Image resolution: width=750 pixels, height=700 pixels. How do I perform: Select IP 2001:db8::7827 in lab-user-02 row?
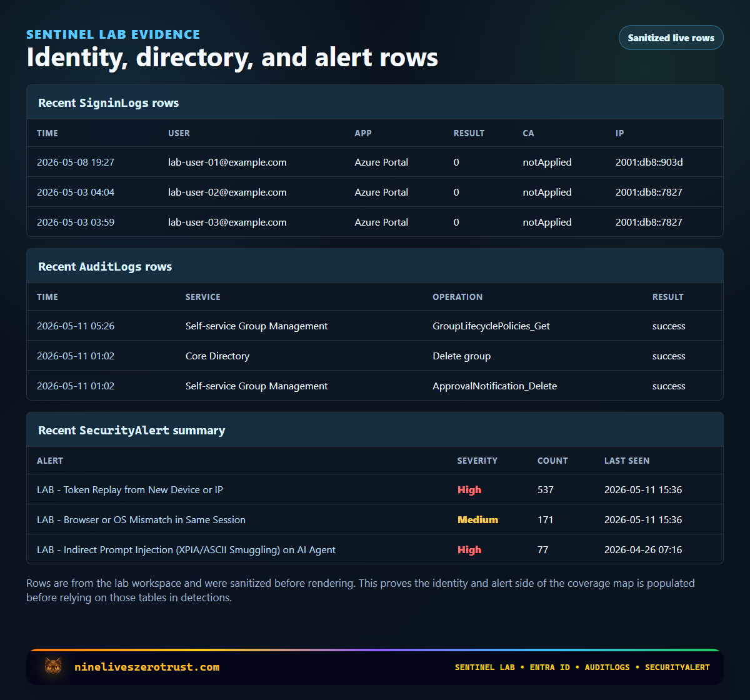coord(649,192)
